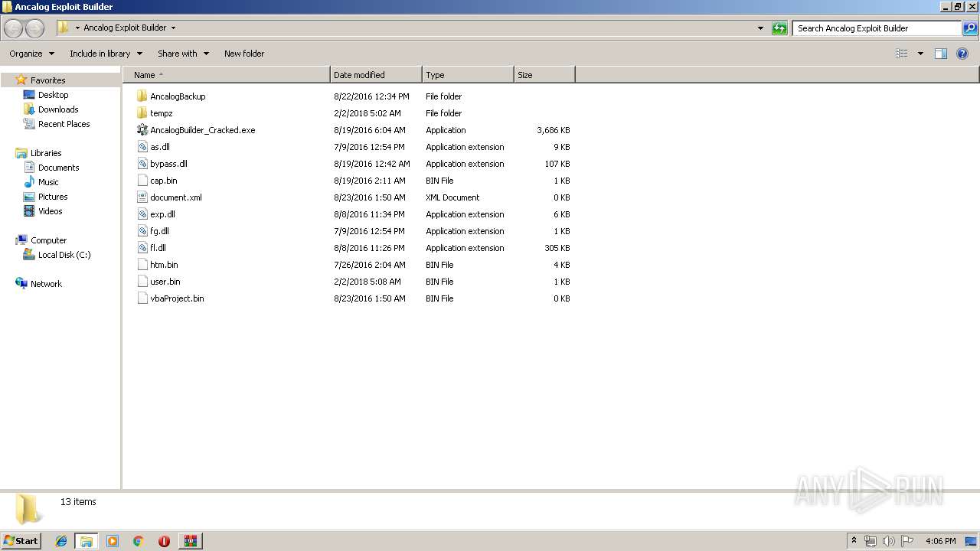
Task: Open the Pictures library
Action: click(x=53, y=197)
